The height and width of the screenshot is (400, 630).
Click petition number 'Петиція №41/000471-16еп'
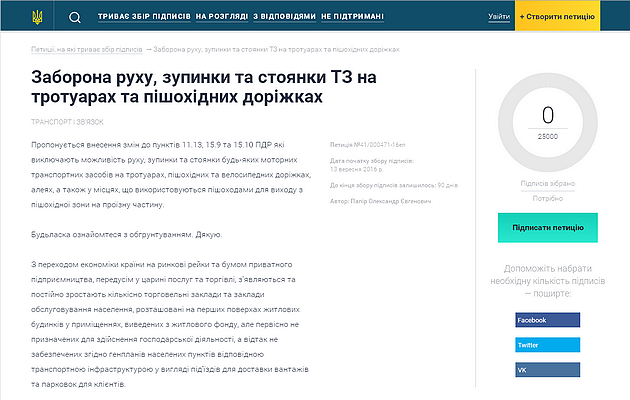[368, 145]
